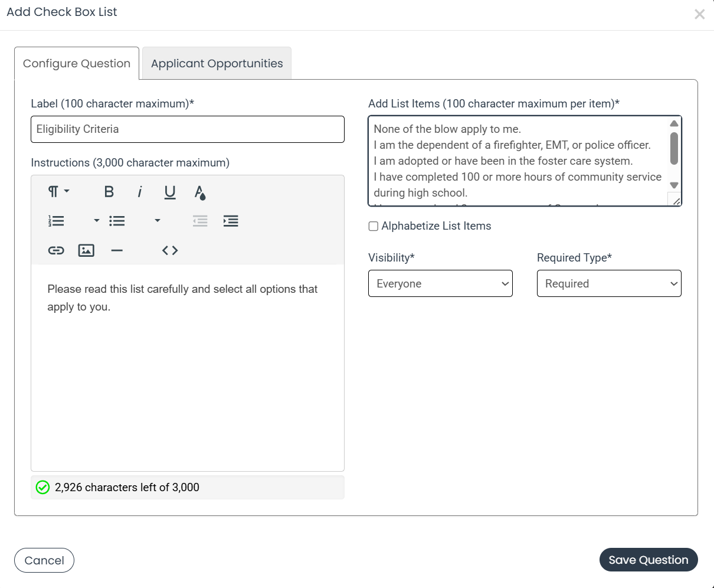Open the text color picker
The height and width of the screenshot is (588, 714).
point(200,192)
